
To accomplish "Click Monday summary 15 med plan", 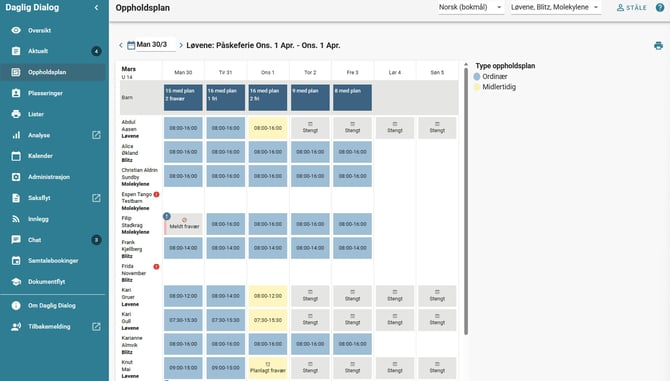I will point(183,98).
